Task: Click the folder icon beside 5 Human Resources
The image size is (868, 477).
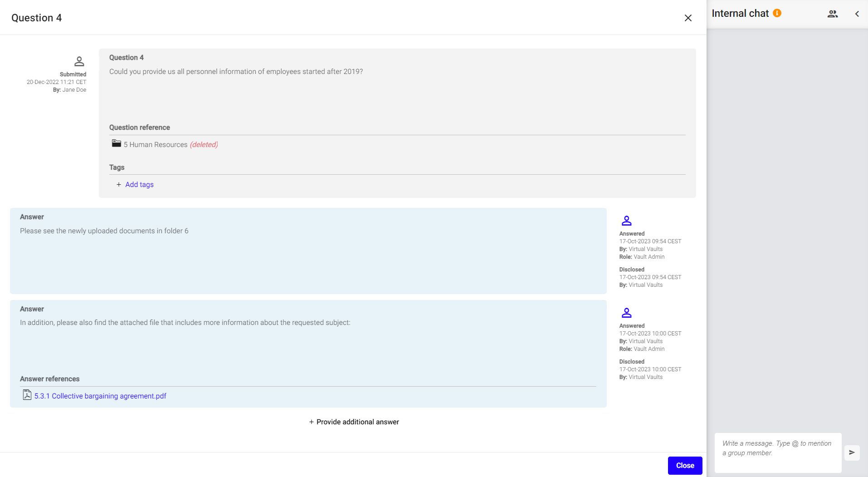Action: 117,144
